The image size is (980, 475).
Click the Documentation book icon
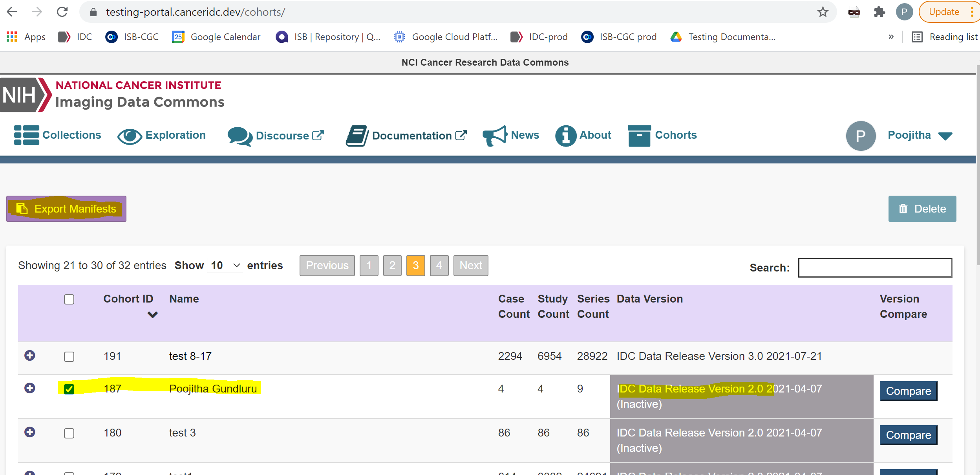point(357,136)
